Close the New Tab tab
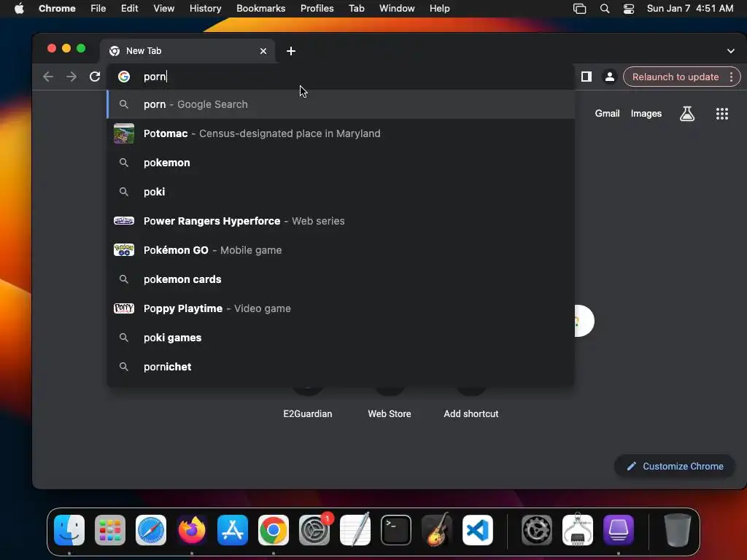Viewport: 747px width, 560px height. tap(263, 51)
